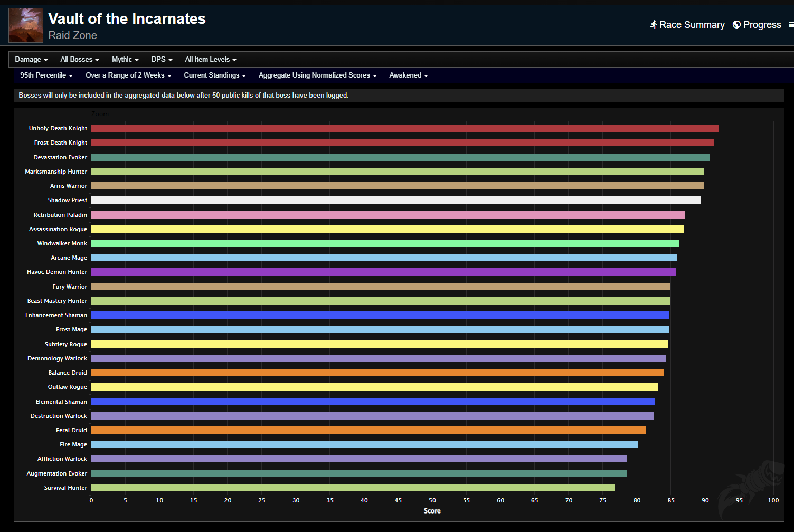Open the Mythic difficulty dropdown
Image resolution: width=794 pixels, height=532 pixels.
(x=125, y=60)
